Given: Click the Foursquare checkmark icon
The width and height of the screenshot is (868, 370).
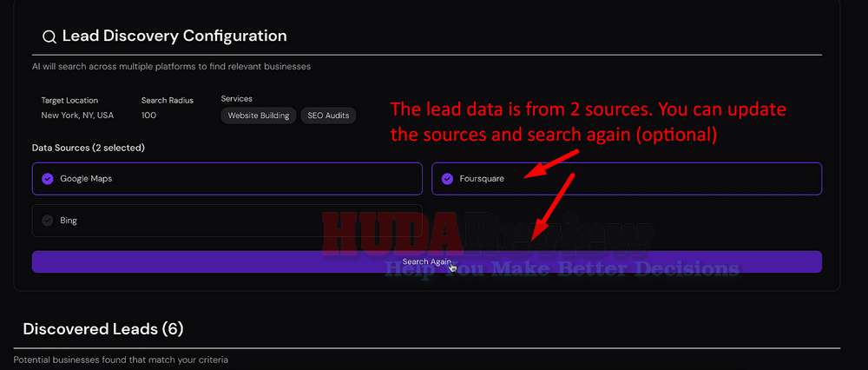Looking at the screenshot, I should pos(447,179).
